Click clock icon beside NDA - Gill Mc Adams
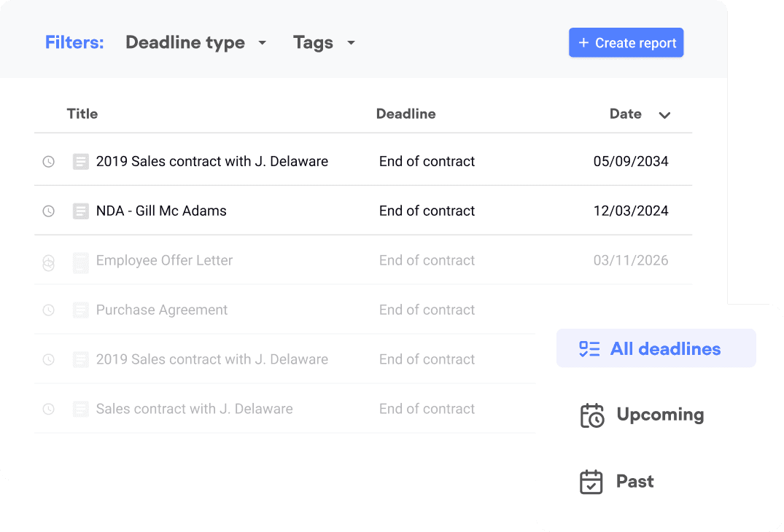 click(49, 211)
